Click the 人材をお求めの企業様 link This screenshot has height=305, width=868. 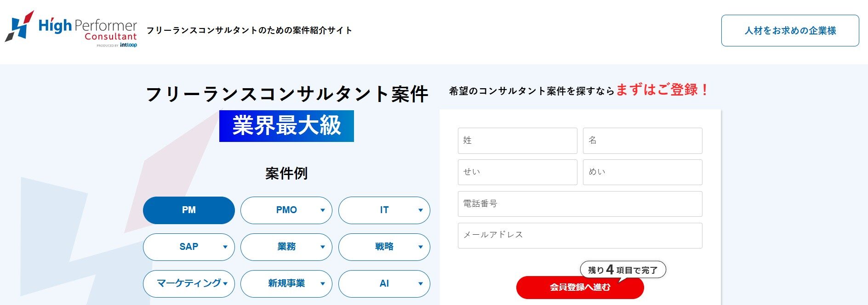[x=790, y=30]
